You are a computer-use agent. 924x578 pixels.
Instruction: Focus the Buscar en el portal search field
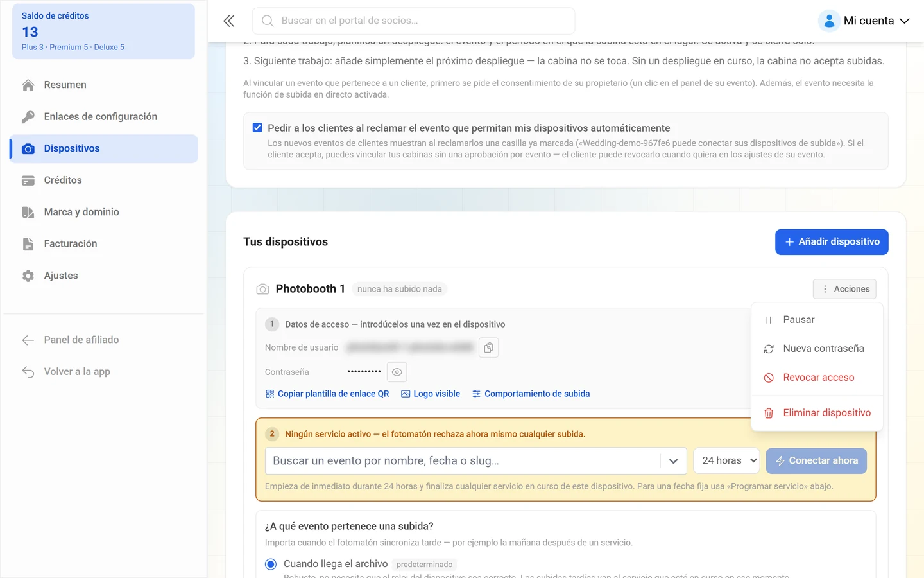413,21
